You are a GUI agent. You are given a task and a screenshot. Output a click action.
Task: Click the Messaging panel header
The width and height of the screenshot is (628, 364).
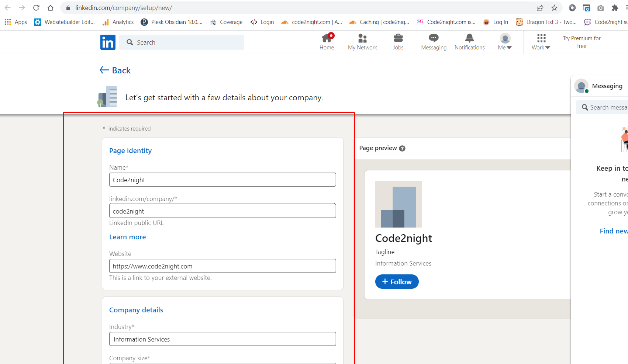(x=600, y=86)
